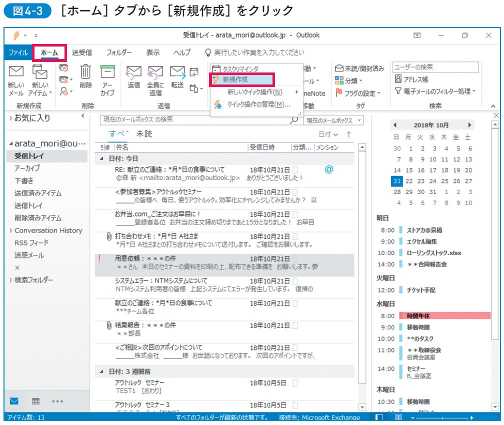Expand 検索フォルダー search folders
504x425 pixels.
coord(11,280)
